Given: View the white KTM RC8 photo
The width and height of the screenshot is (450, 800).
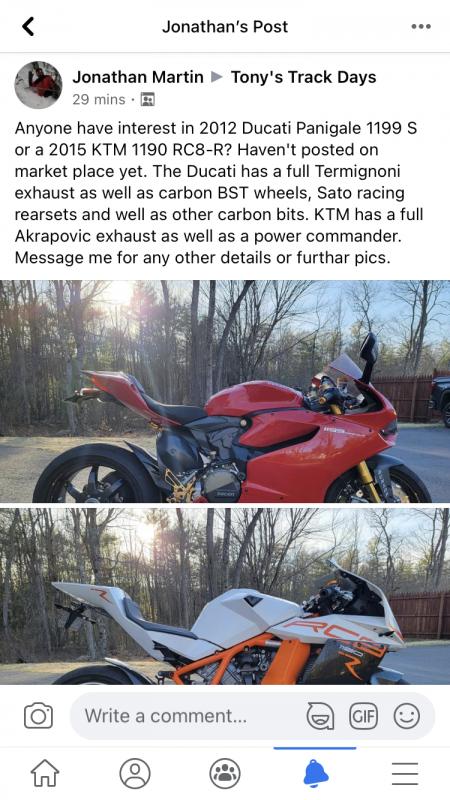Looking at the screenshot, I should pos(225,596).
